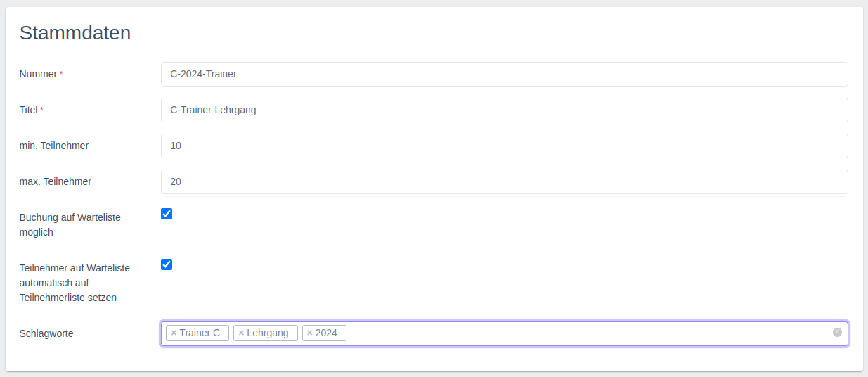868x377 pixels.
Task: Click the 'Schlagworte' label
Action: [46, 333]
